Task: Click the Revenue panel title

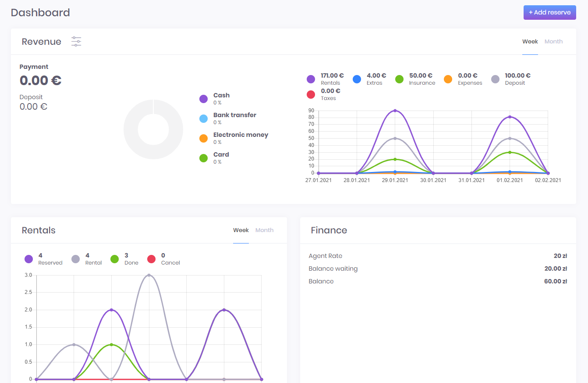Action: point(42,42)
